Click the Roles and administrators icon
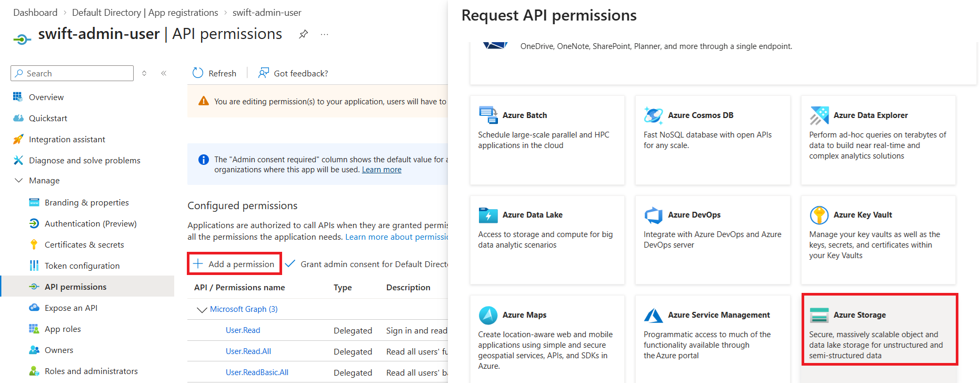 (x=34, y=371)
